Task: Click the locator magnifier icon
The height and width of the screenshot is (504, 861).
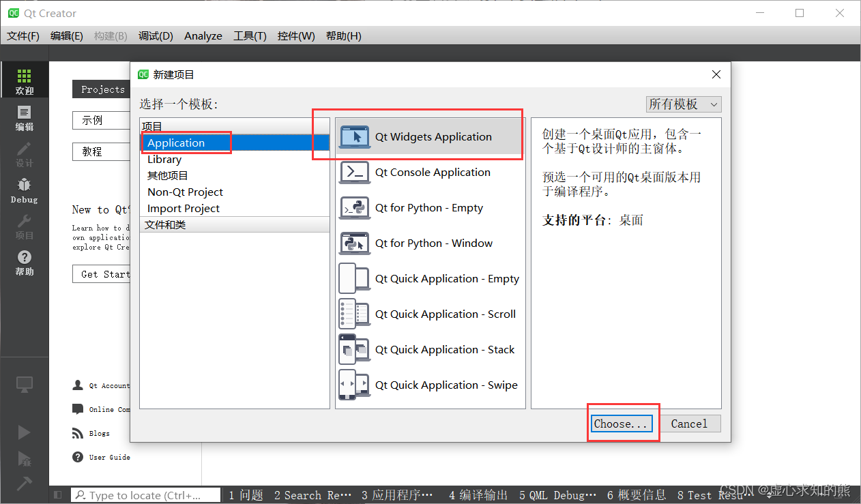Action: click(81, 495)
